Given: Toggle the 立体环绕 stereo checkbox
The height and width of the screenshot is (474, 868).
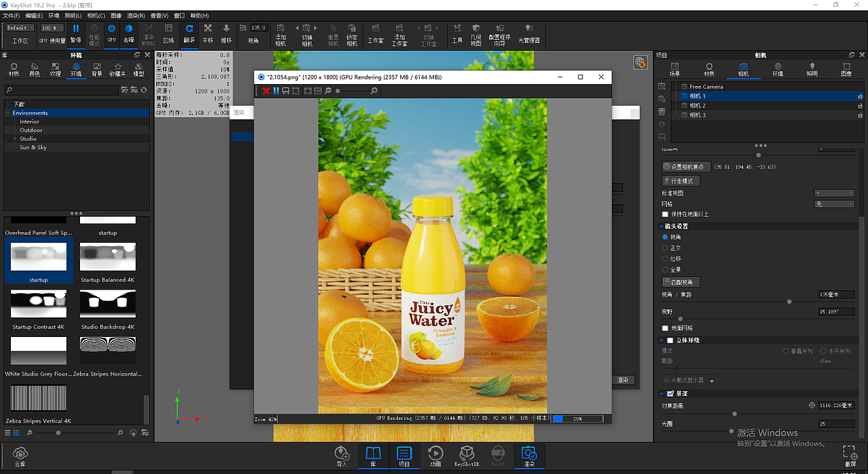Looking at the screenshot, I should point(671,340).
